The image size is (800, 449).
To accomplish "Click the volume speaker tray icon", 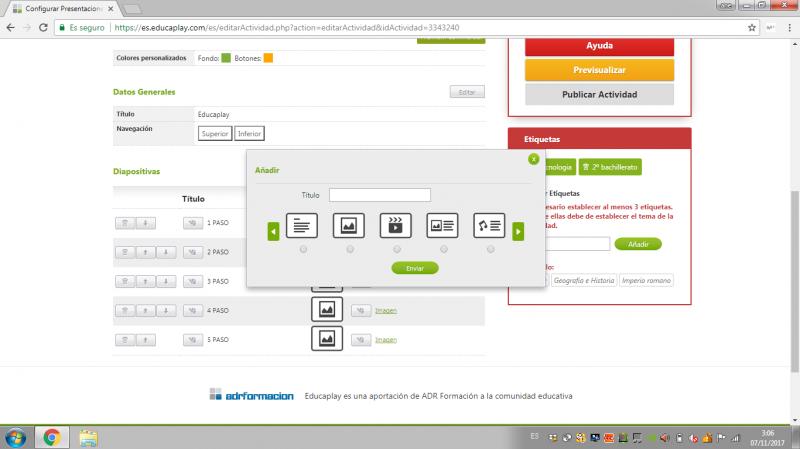I will tap(665, 438).
